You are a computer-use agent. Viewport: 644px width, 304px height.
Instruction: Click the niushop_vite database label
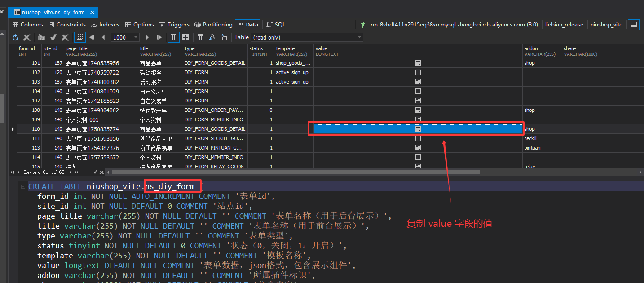point(606,25)
